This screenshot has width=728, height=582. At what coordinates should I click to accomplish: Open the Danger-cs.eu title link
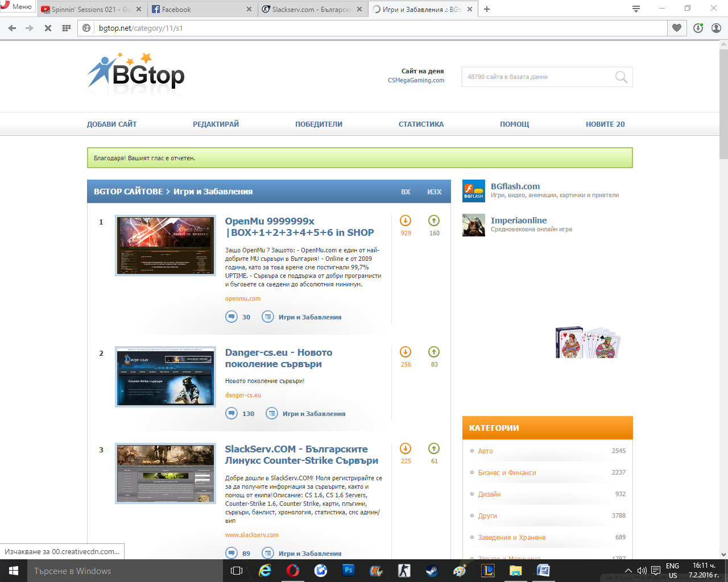click(x=279, y=358)
